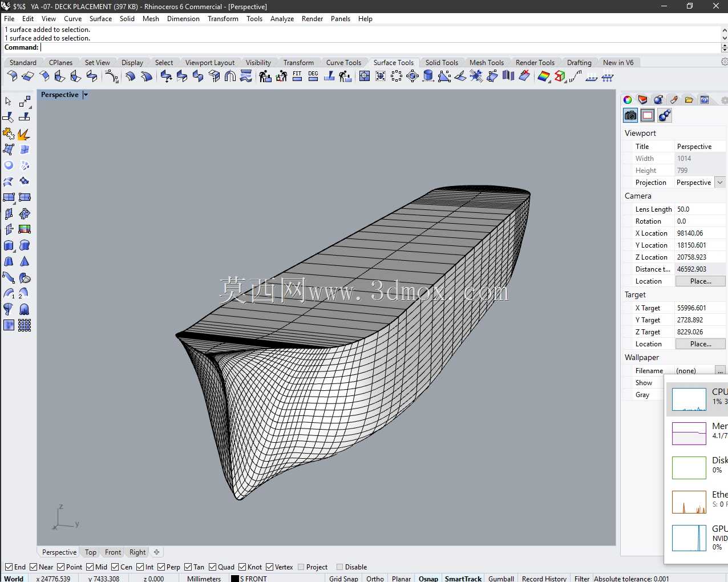728x582 pixels.
Task: Open the Transform menu in menu bar
Action: click(223, 19)
